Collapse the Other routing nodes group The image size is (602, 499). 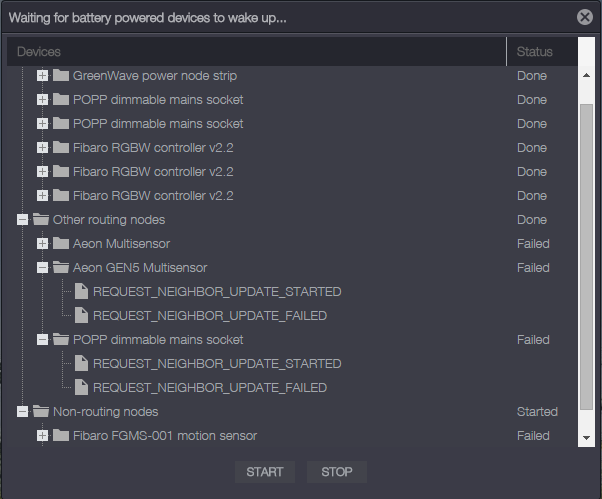tap(22, 220)
